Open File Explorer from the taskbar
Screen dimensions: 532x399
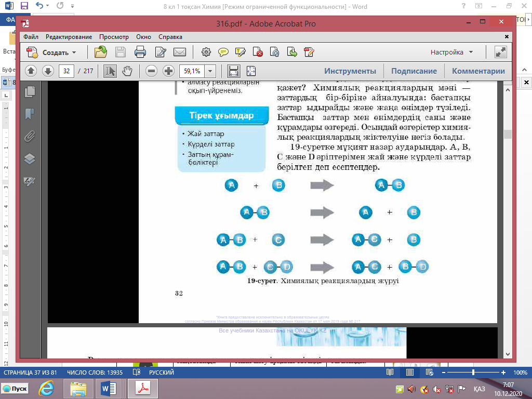click(x=78, y=389)
